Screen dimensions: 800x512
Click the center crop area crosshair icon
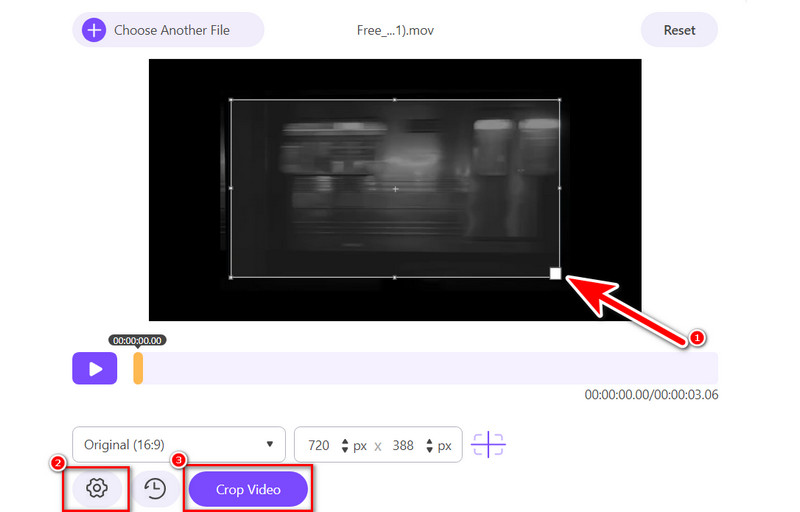tap(488, 445)
